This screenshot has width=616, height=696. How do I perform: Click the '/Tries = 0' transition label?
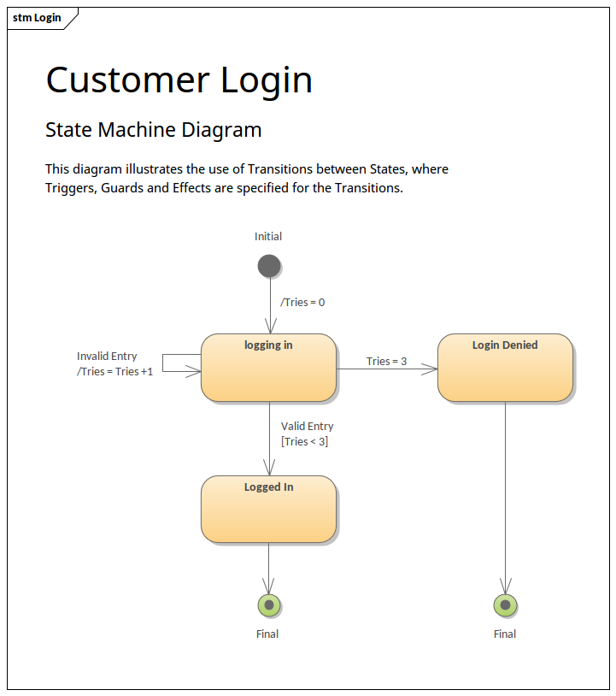tap(302, 303)
